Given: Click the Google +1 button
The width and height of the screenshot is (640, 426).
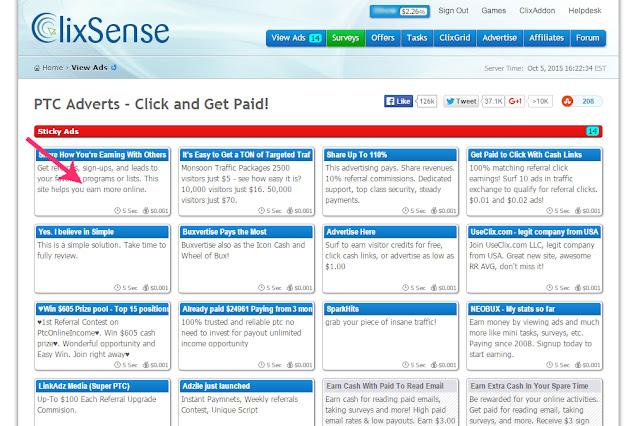Looking at the screenshot, I should click(x=515, y=101).
